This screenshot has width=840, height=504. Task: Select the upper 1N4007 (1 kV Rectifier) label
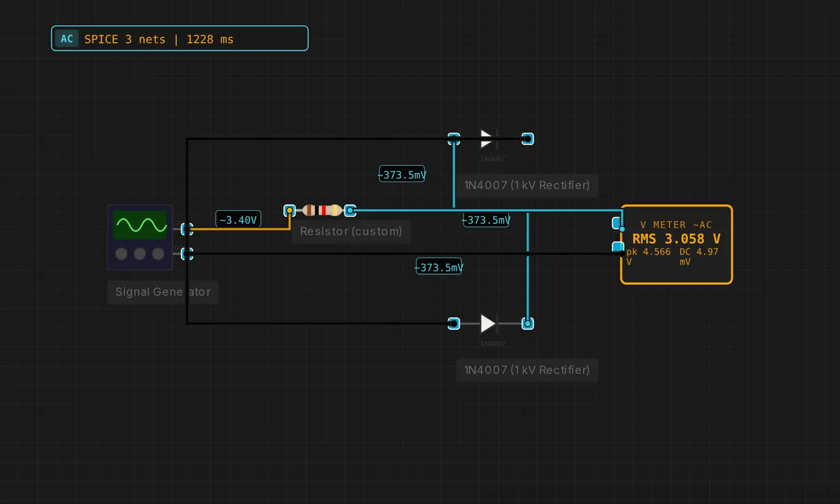pos(527,185)
